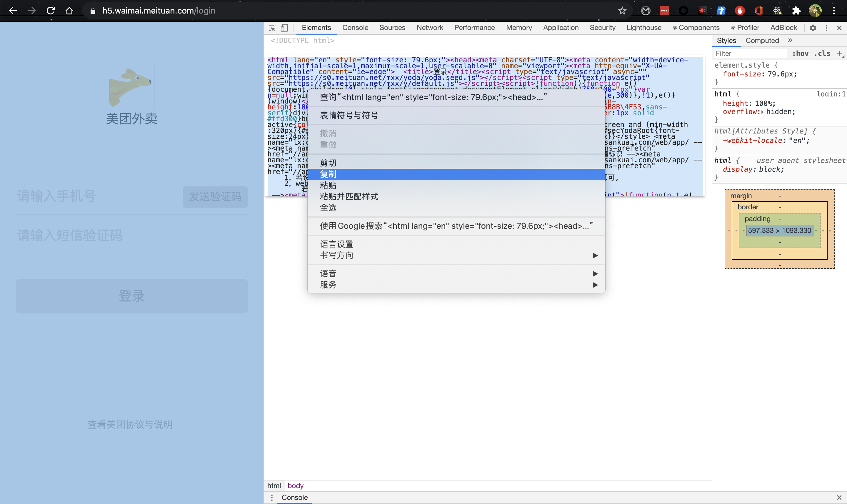Bookmark this page with star icon
This screenshot has width=847, height=504.
point(622,11)
